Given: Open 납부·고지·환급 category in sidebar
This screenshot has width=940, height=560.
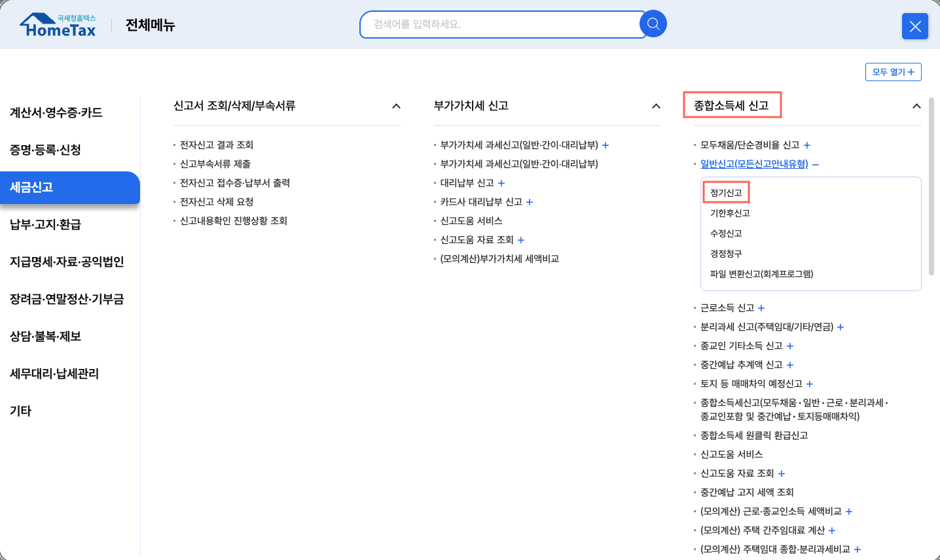Looking at the screenshot, I should click(46, 224).
